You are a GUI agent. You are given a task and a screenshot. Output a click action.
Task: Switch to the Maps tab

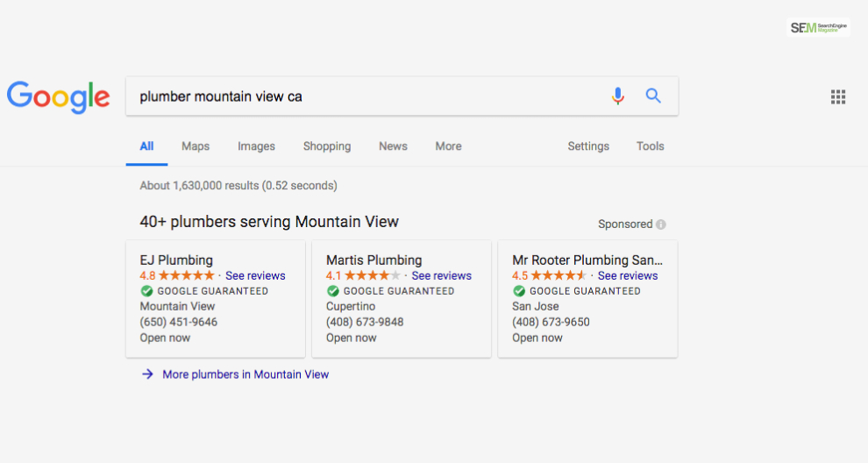tap(196, 146)
